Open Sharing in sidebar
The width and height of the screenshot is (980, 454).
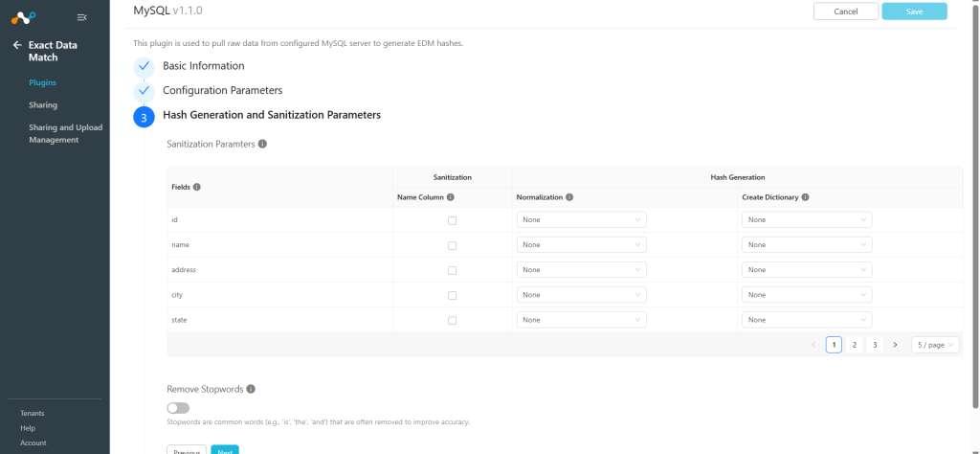point(42,105)
